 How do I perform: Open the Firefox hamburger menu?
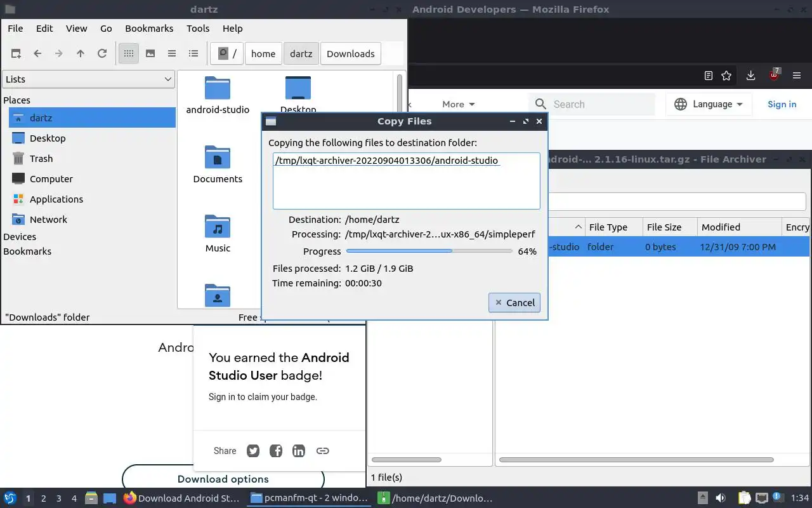click(797, 76)
